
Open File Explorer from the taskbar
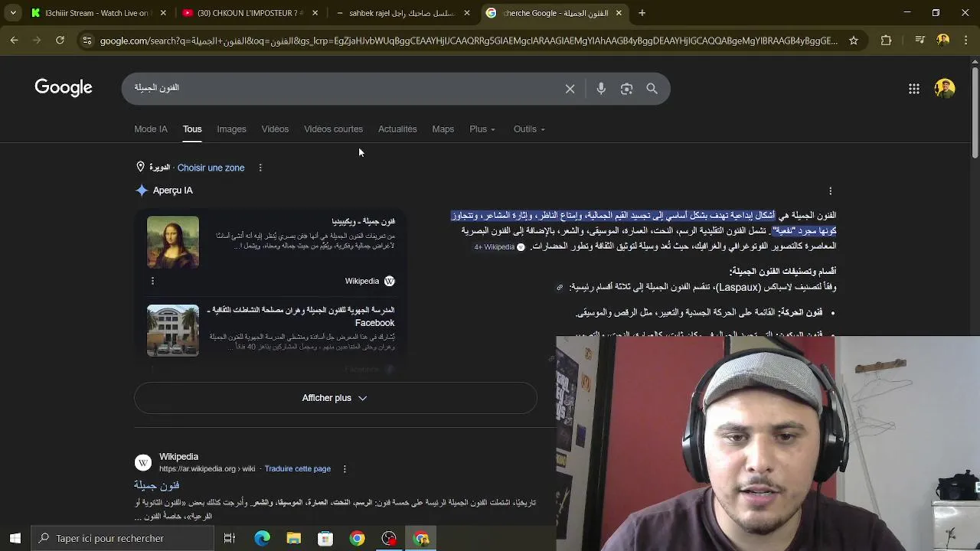click(x=294, y=538)
